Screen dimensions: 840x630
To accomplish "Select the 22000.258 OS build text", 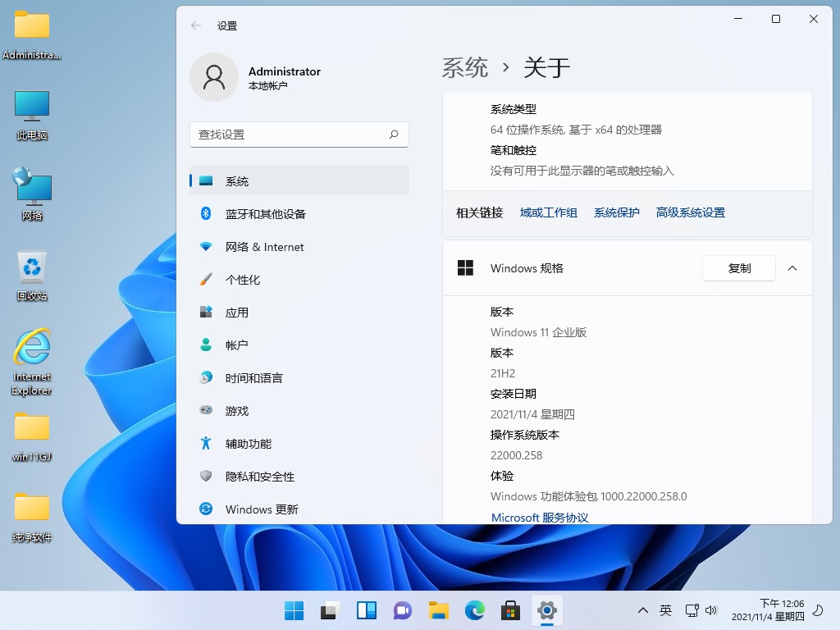I will tap(517, 455).
